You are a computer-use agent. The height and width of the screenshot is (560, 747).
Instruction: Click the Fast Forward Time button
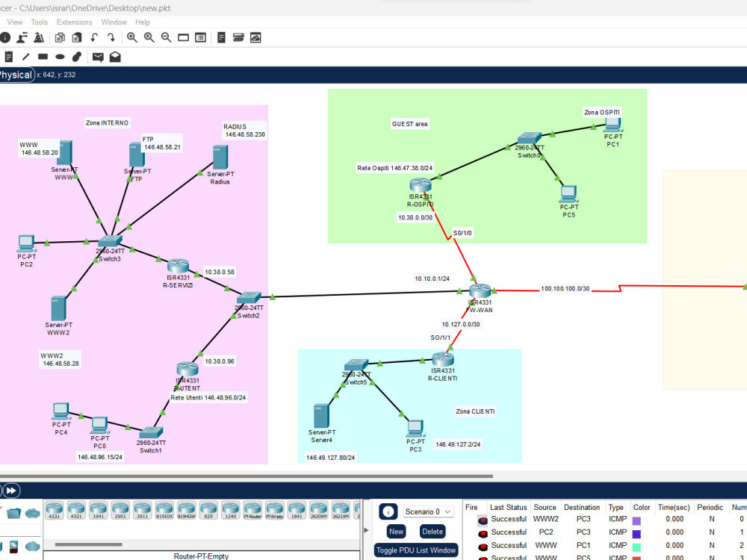coord(12,491)
